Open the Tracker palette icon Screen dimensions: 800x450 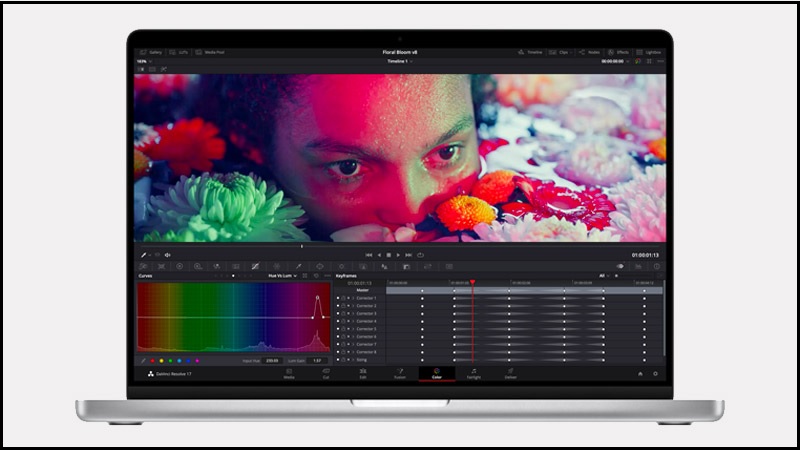pos(342,266)
